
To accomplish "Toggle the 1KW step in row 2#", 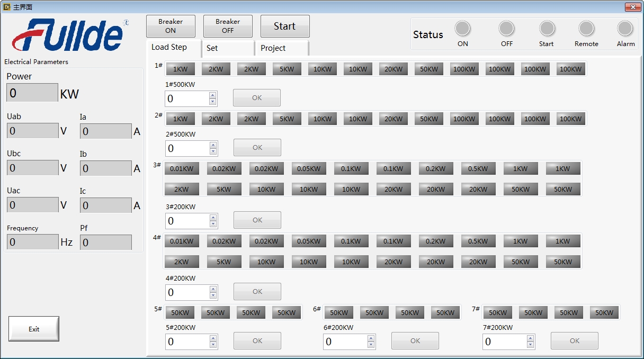I will [x=181, y=119].
